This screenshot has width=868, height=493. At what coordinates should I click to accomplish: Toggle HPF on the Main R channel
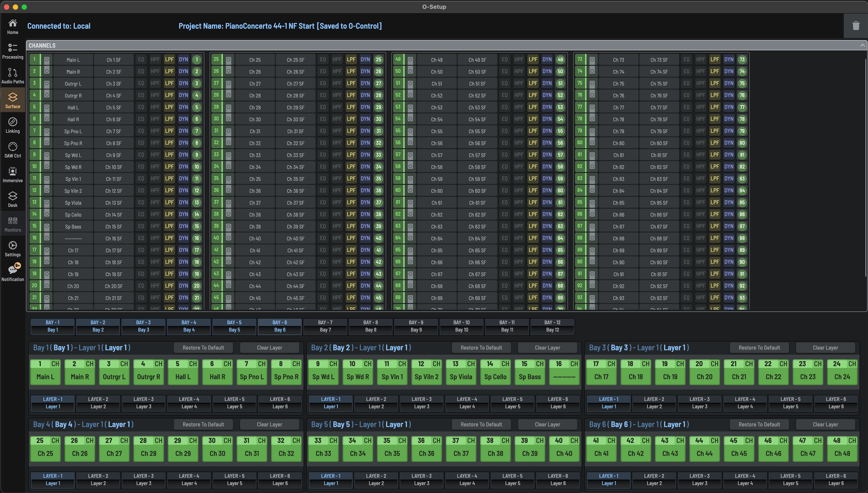point(155,71)
